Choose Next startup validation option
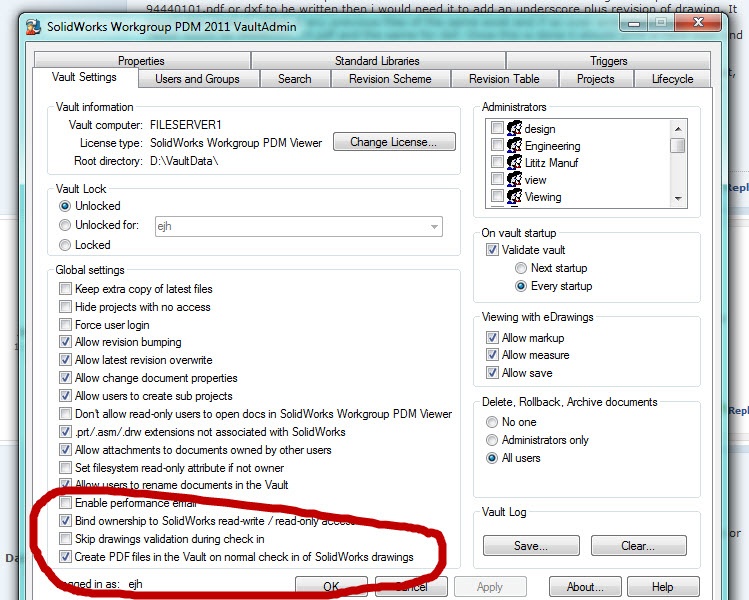The width and height of the screenshot is (749, 600). (521, 268)
